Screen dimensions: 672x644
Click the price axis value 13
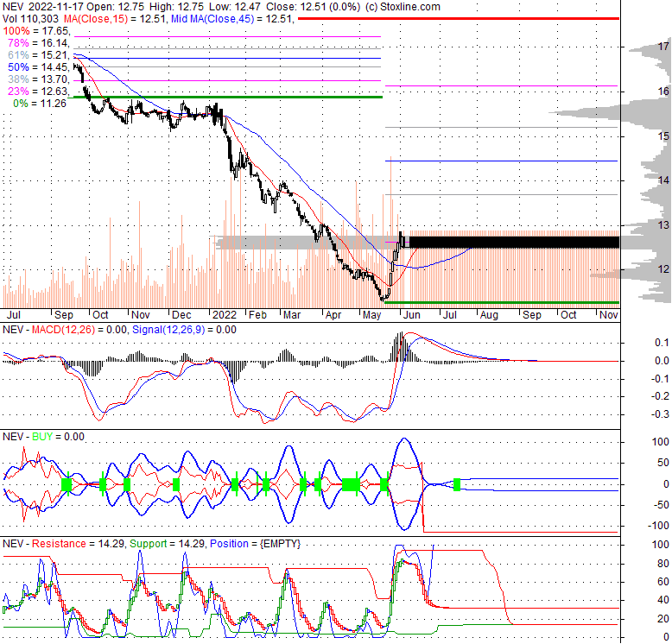point(663,224)
